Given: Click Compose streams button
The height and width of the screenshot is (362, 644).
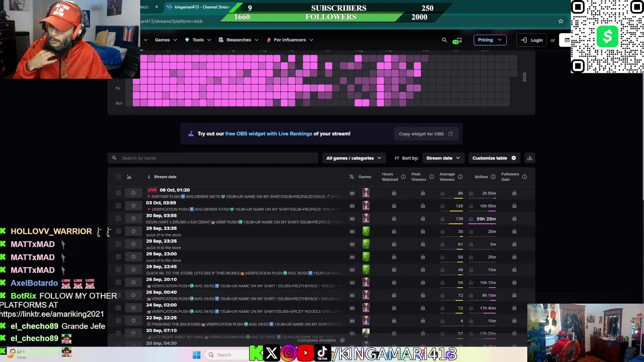Looking at the screenshot, I should click(x=321, y=340).
